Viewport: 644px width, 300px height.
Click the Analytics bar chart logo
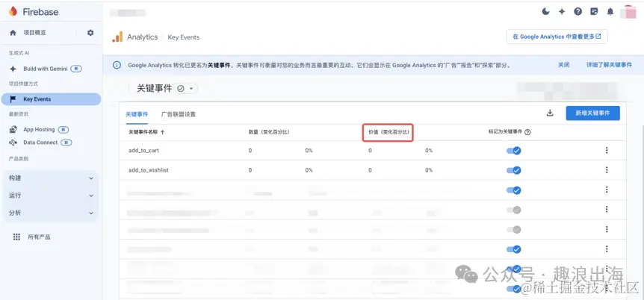coord(117,37)
